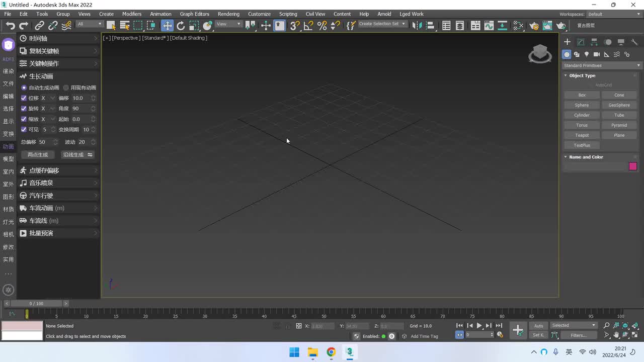This screenshot has width=644, height=362.
Task: Select the Cameras creation category
Action: tap(597, 54)
